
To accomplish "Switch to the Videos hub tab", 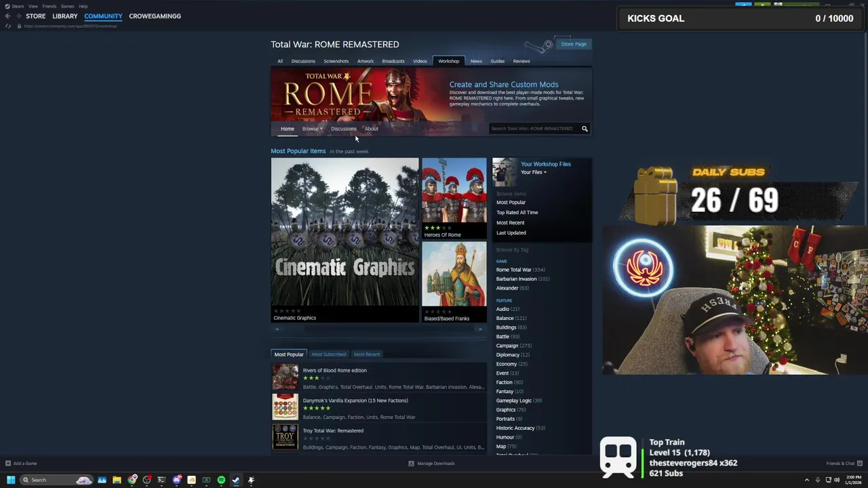I will pos(420,61).
